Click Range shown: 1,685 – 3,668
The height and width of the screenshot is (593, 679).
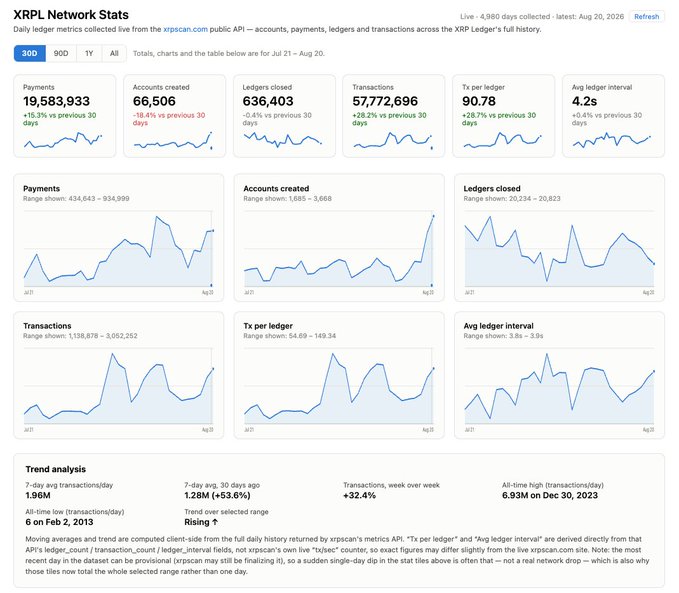(288, 198)
